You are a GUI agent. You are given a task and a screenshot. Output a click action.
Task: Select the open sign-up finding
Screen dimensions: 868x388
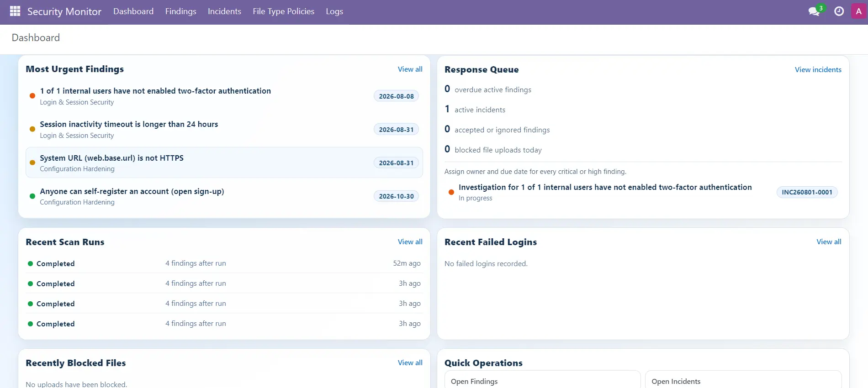[x=224, y=196]
